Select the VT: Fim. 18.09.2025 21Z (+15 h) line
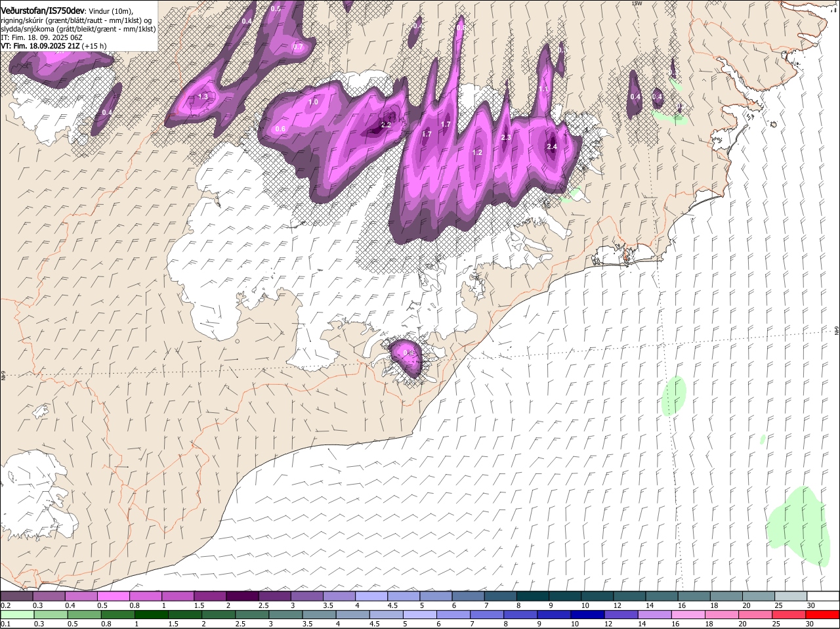This screenshot has width=840, height=629. 54,46
